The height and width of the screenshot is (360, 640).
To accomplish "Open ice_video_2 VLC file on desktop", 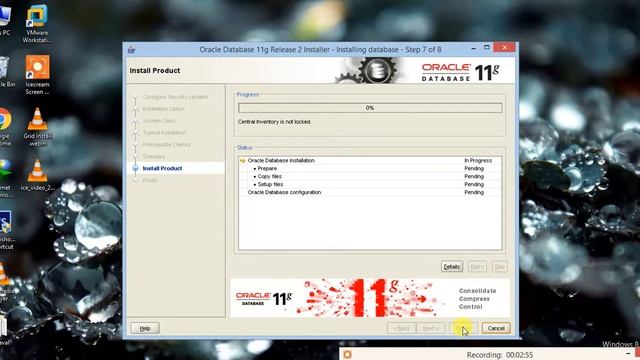I will pos(37,175).
